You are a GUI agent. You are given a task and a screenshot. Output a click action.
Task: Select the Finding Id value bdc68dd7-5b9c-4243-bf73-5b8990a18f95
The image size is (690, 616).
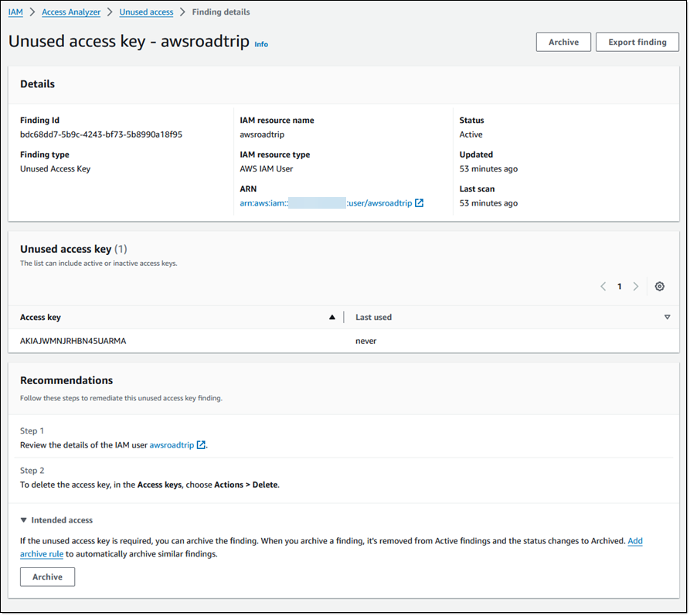tap(101, 134)
